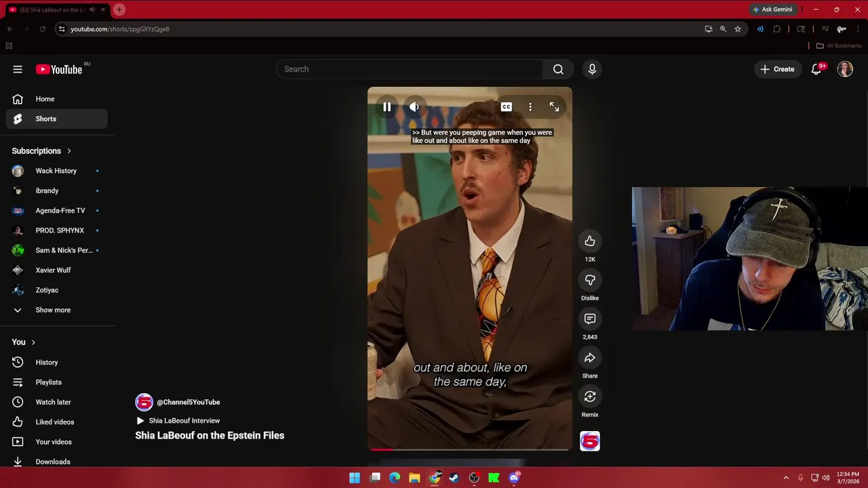
Task: Click Ask Gemini in Chrome
Action: coord(772,9)
